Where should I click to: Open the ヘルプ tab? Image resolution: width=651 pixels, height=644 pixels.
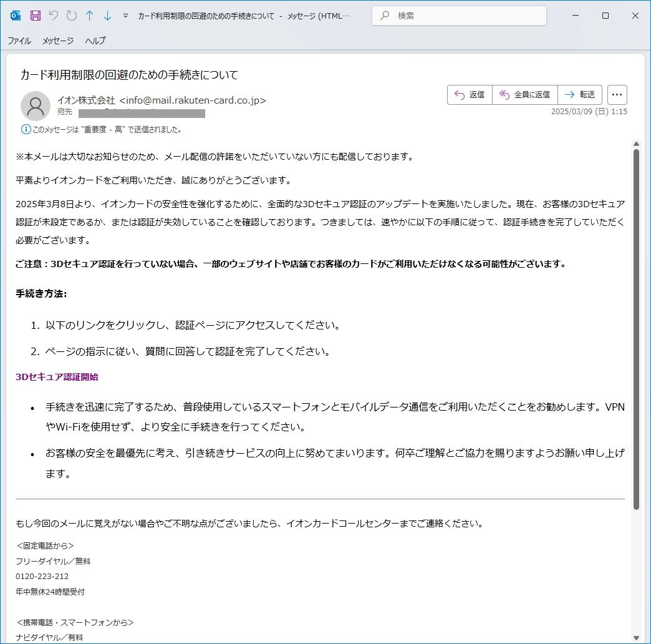[x=95, y=41]
